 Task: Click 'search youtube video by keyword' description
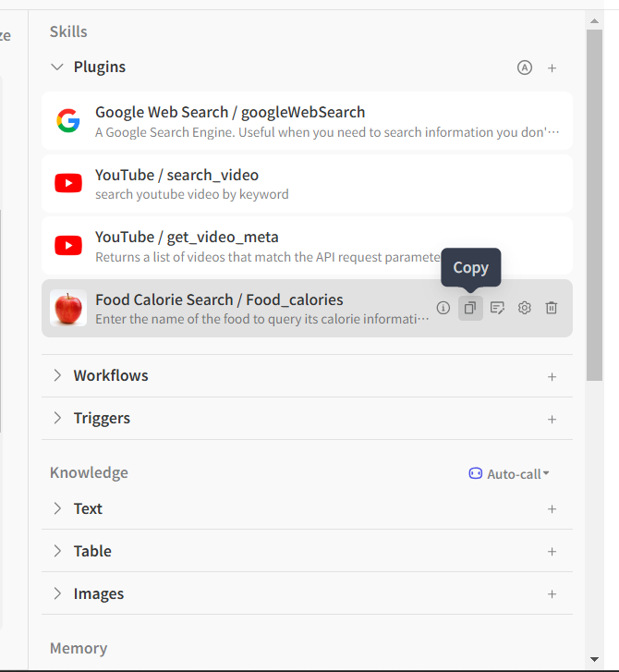(x=192, y=194)
